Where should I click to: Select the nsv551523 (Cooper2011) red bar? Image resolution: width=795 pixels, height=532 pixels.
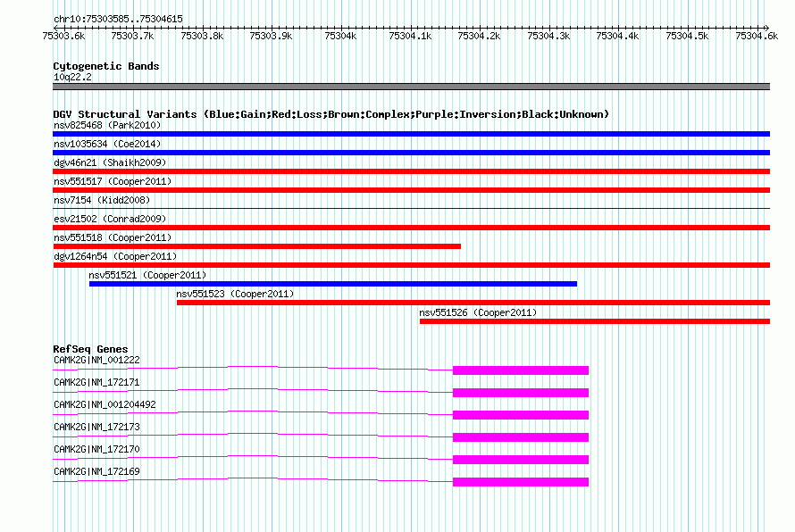pos(473,303)
